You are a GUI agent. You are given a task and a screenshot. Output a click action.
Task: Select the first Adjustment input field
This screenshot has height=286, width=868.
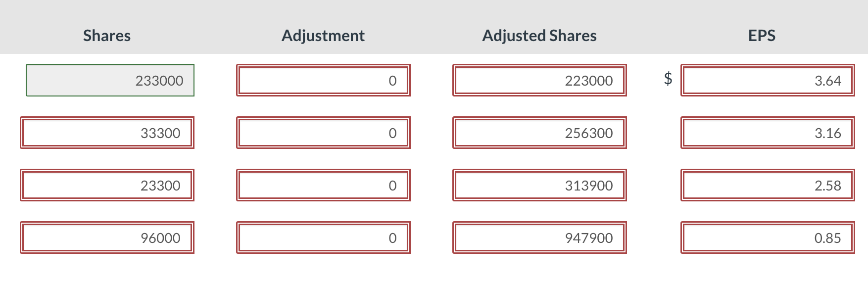tap(323, 80)
